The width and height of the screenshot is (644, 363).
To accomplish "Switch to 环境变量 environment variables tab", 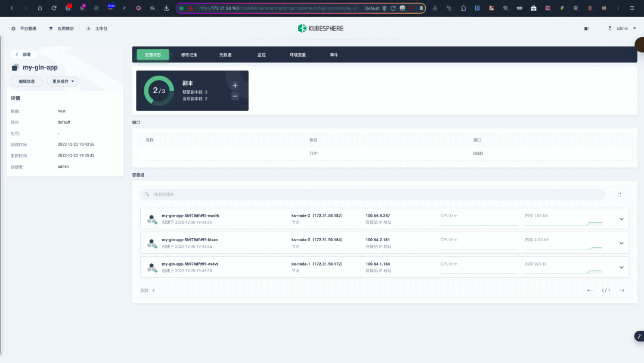I will click(x=298, y=55).
